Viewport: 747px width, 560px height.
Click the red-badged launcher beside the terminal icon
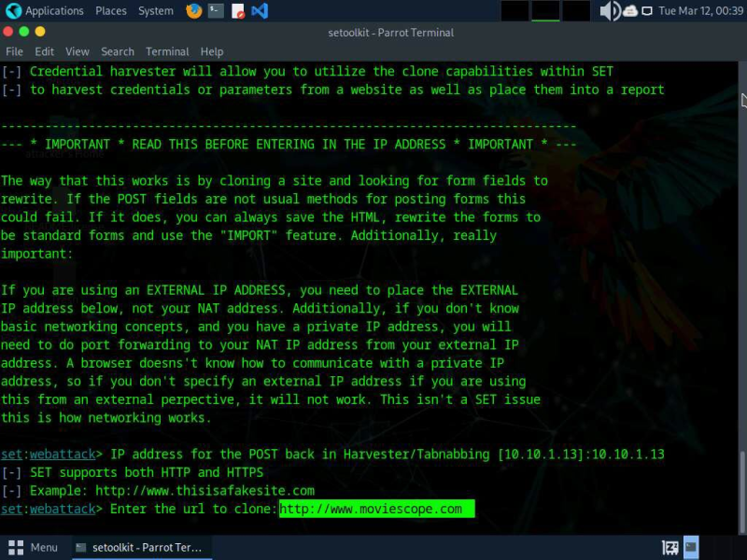pos(238,11)
